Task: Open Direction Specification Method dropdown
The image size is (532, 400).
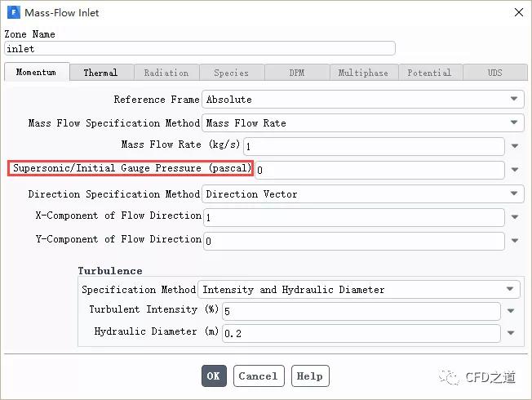Action: 363,194
